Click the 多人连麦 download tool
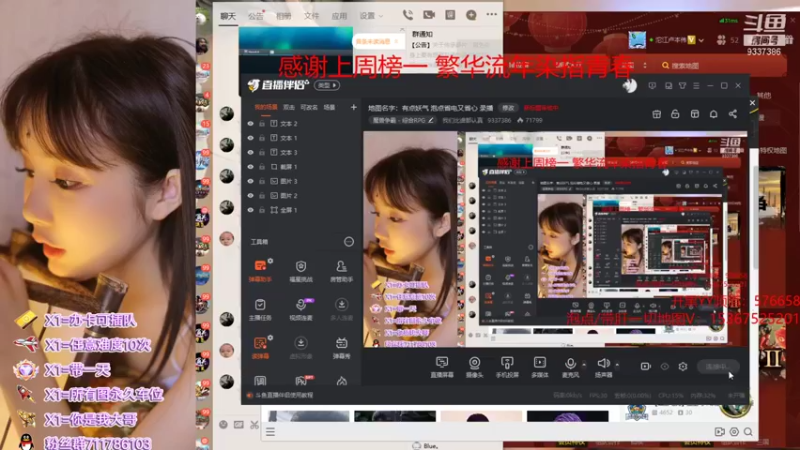Viewport: 800px width, 450px height. [x=341, y=309]
